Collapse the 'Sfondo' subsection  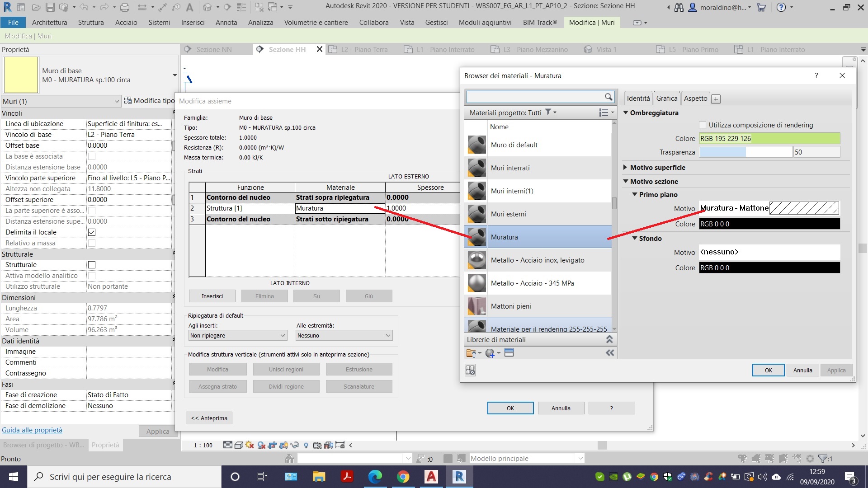pyautogui.click(x=635, y=238)
